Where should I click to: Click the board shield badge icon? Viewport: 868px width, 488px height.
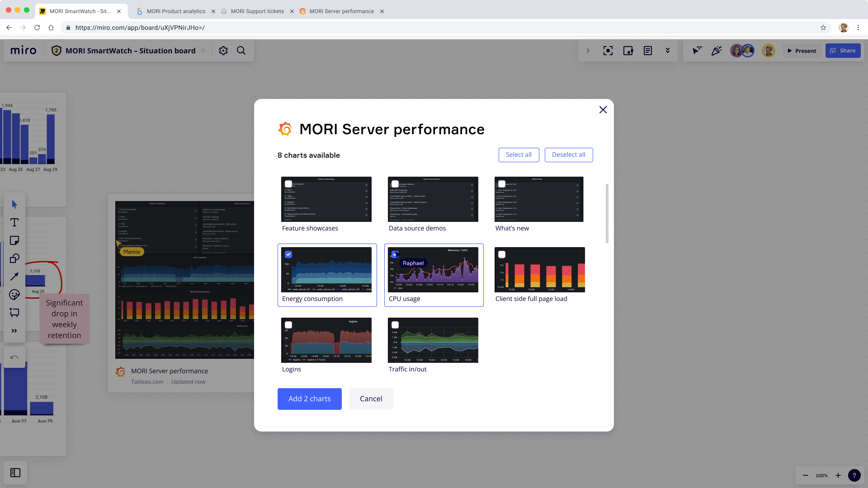[56, 51]
